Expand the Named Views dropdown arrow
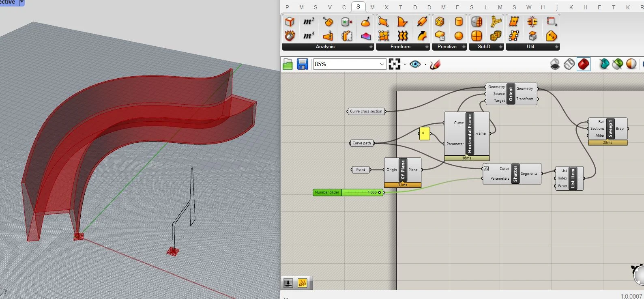The width and height of the screenshot is (644, 299). [x=425, y=64]
